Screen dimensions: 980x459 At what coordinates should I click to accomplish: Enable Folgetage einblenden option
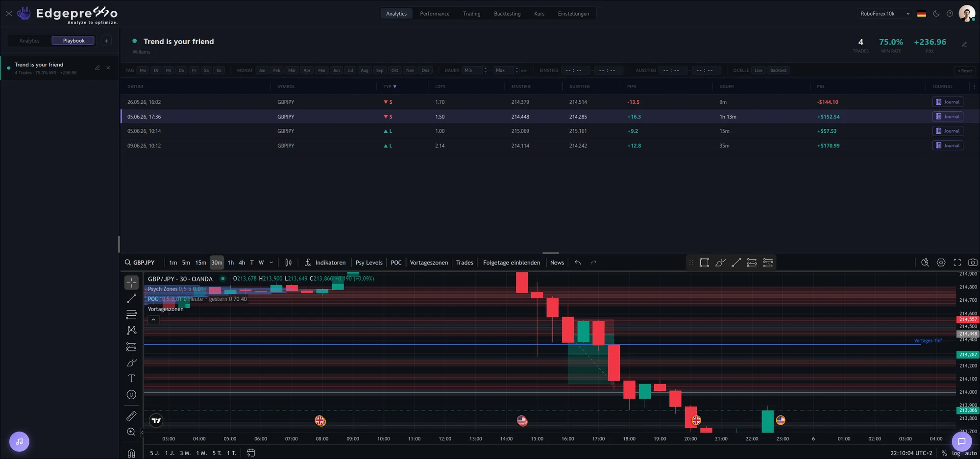512,263
